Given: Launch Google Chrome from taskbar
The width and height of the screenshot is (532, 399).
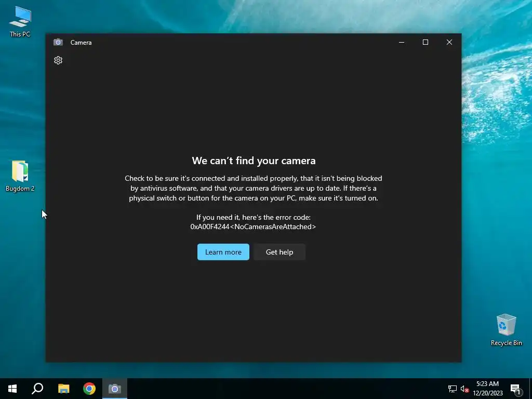Looking at the screenshot, I should 89,389.
